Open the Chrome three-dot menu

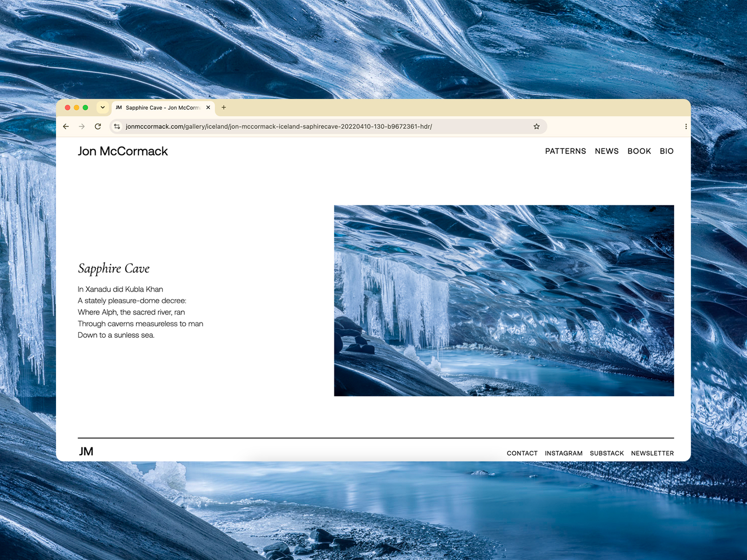[x=685, y=126]
